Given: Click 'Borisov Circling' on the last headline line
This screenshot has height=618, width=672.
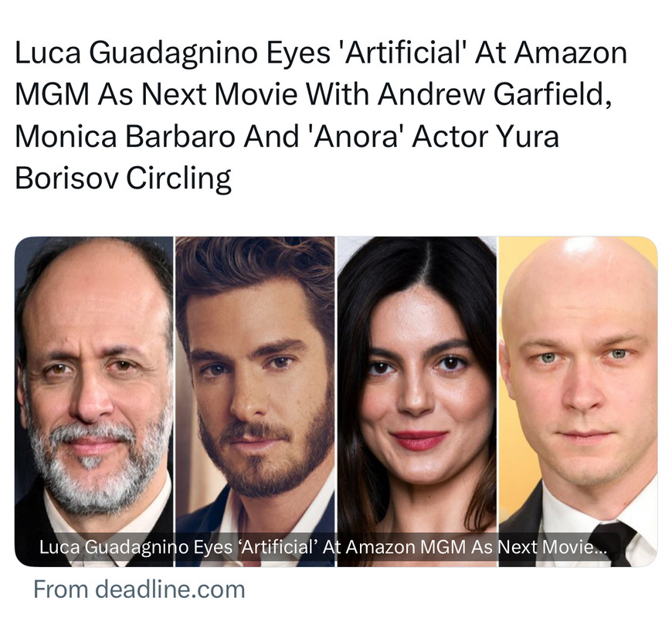Looking at the screenshot, I should pyautogui.click(x=124, y=178).
